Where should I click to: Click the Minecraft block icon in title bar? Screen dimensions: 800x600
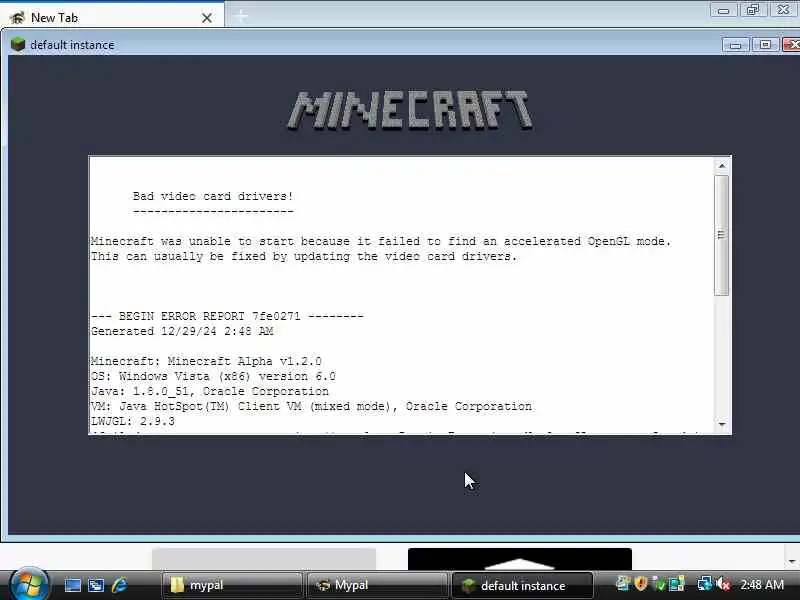pos(18,44)
